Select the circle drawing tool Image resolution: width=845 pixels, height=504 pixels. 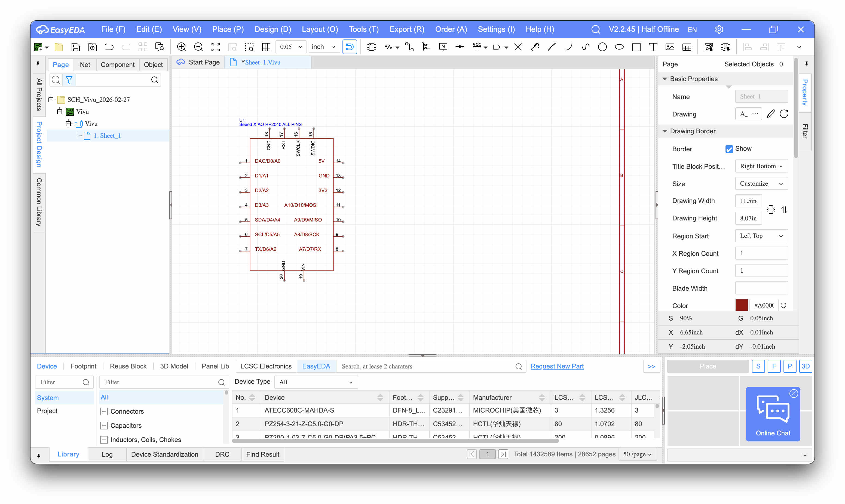tap(602, 47)
